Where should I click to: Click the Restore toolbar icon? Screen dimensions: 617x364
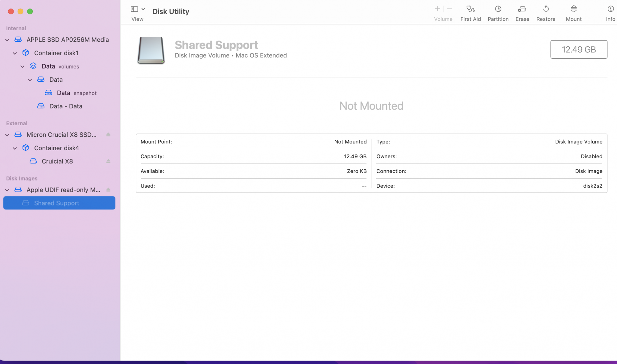pyautogui.click(x=546, y=9)
